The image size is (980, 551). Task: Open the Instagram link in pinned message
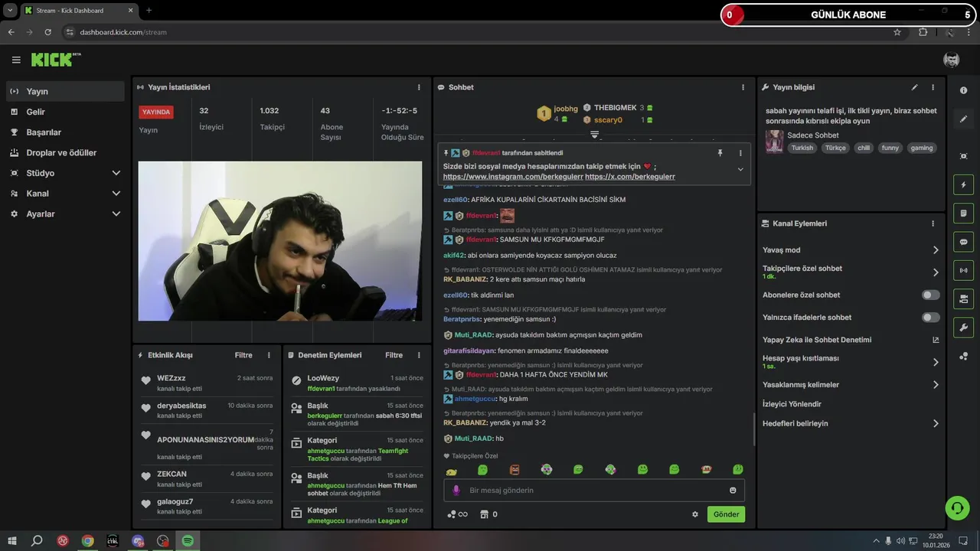(x=513, y=177)
